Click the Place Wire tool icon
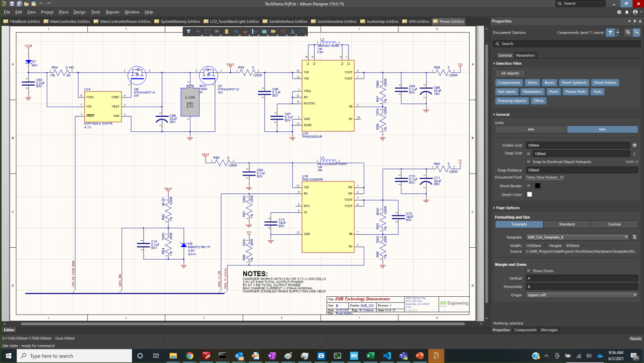Screen dimensions: 644x363 pyautogui.click(x=236, y=32)
